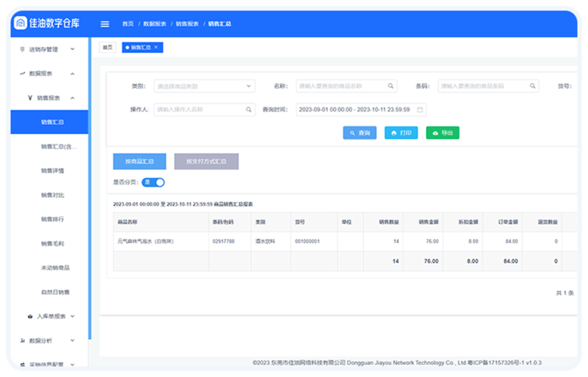
Task: Switch to the 首页 tab
Action: [x=108, y=47]
